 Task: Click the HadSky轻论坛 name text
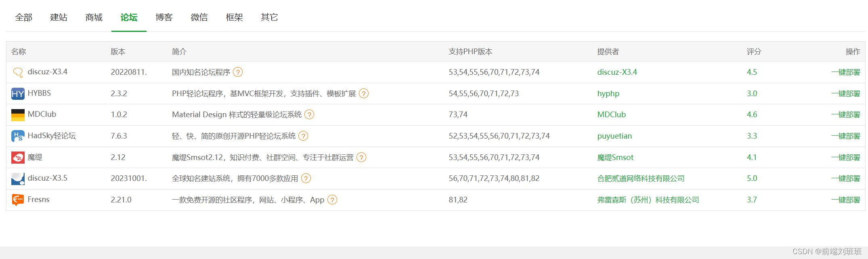(x=52, y=136)
